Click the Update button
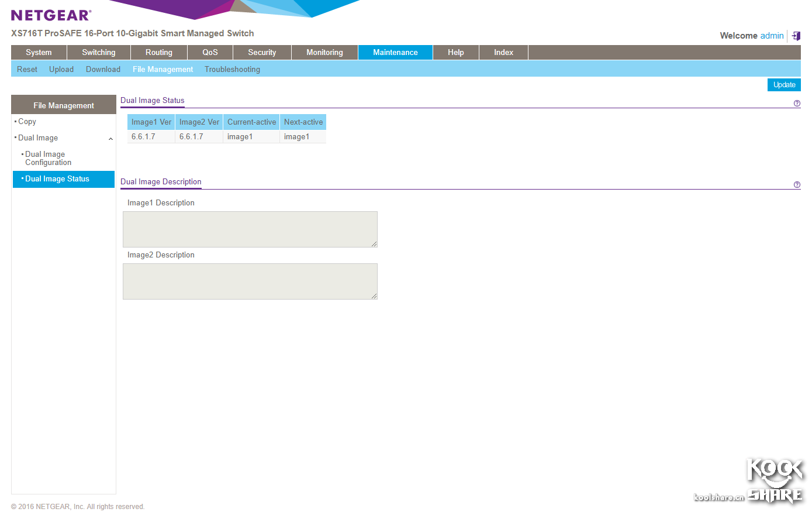Screen dimensions: 812x512 784,85
